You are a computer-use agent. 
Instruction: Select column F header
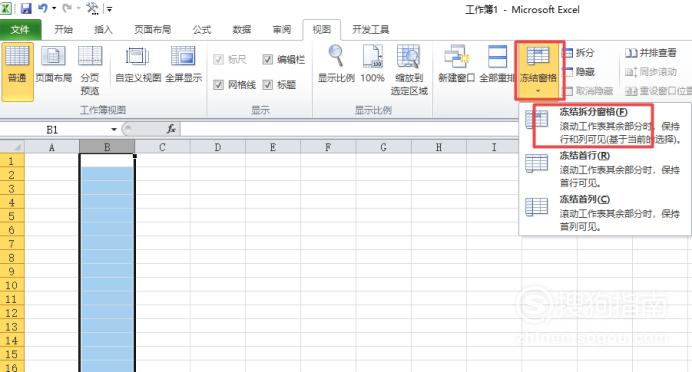click(x=328, y=147)
